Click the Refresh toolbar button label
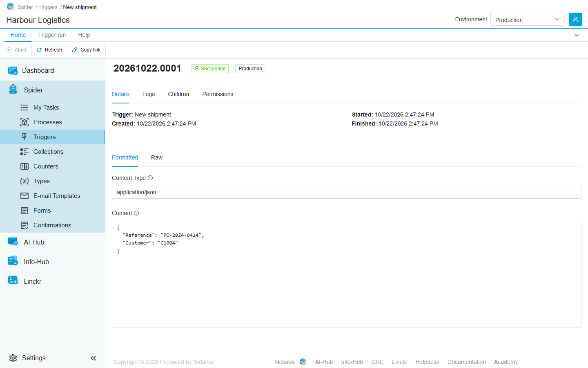The width and height of the screenshot is (588, 368). click(53, 50)
